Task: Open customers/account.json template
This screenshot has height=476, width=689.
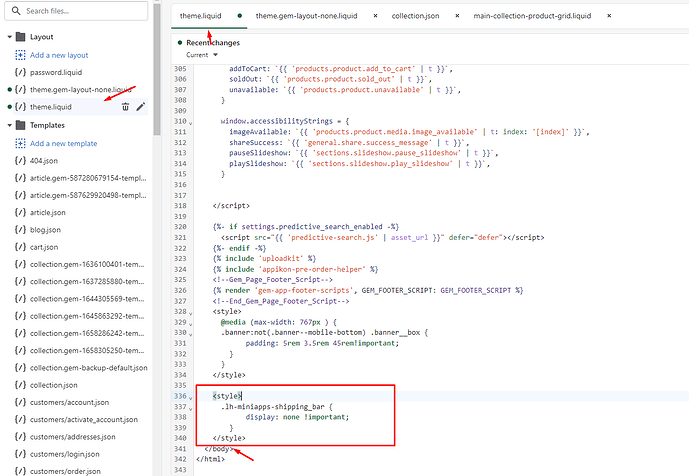Action: pos(69,402)
